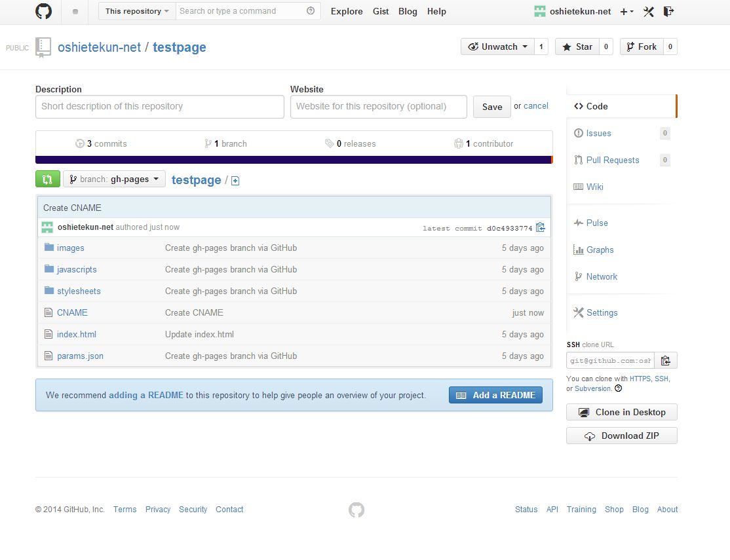Image resolution: width=730 pixels, height=560 pixels.
Task: Open the Code tab in sidebar
Action: 621,106
